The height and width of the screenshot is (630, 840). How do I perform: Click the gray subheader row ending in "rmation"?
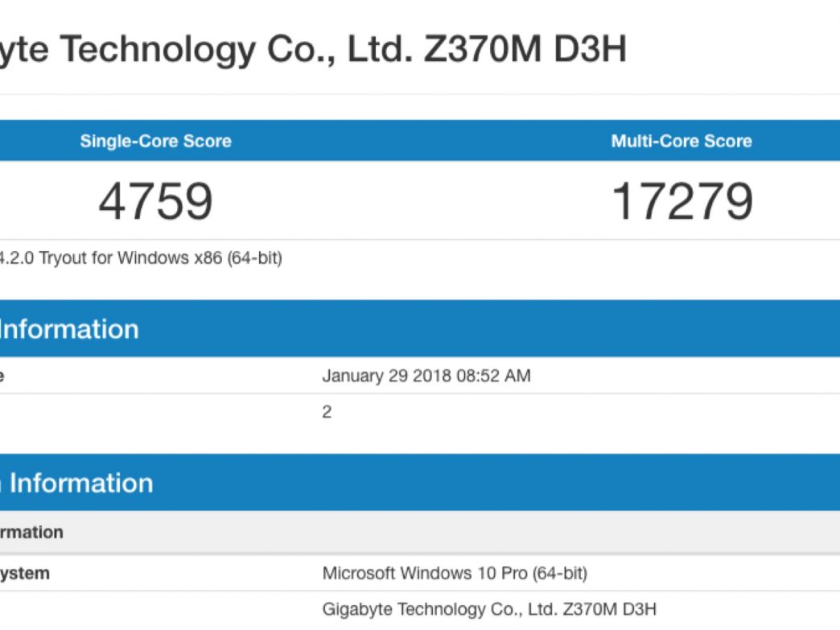(x=31, y=533)
